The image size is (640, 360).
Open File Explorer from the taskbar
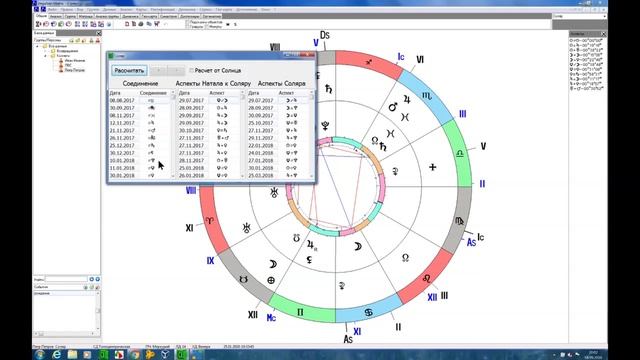coord(72,354)
